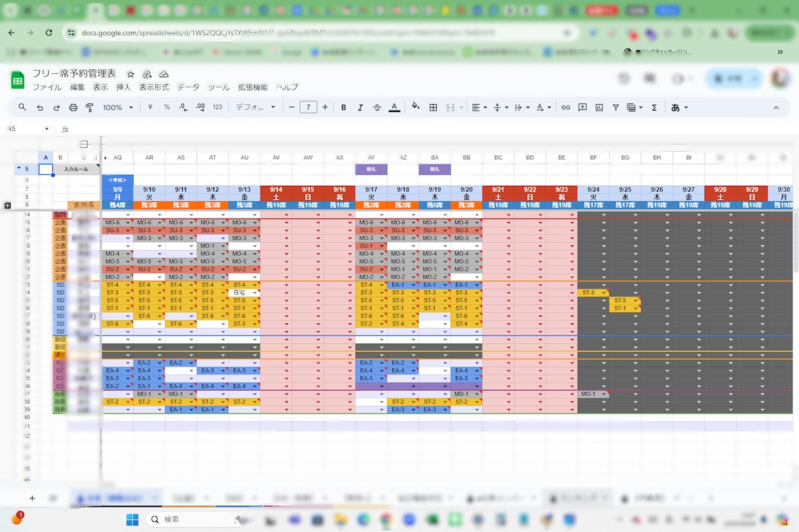
Task: Click the insert link icon
Action: (x=565, y=107)
